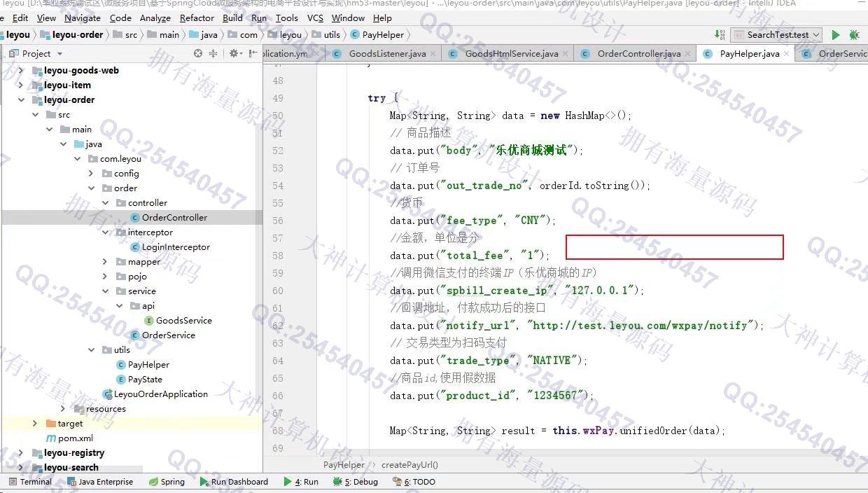The height and width of the screenshot is (493, 868).
Task: Start Debug using the bug icon in toolbar
Action: (x=854, y=34)
